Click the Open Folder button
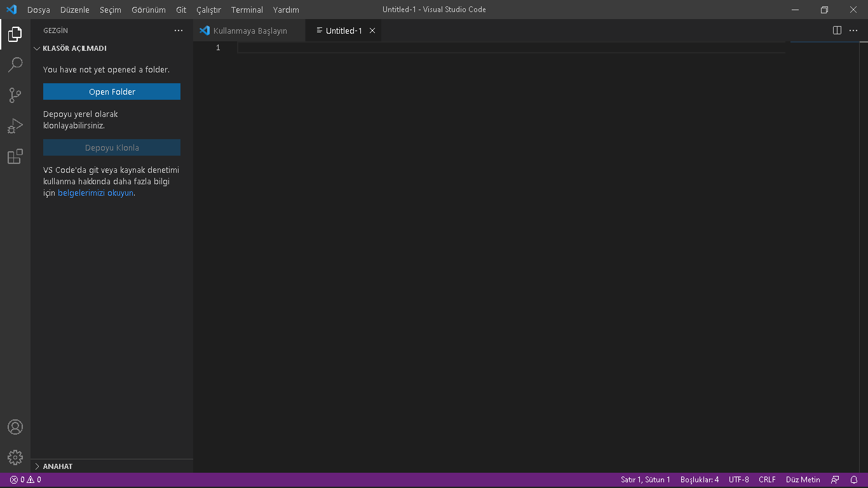 pos(112,91)
